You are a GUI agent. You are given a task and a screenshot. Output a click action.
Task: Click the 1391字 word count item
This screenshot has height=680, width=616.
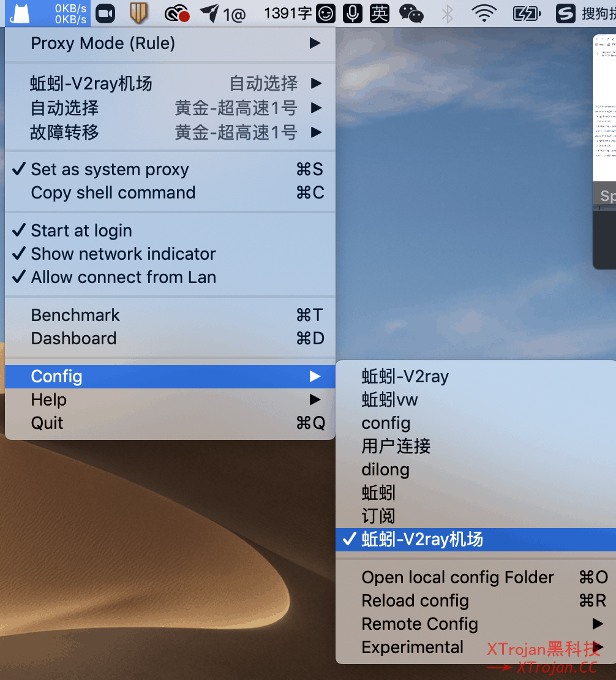click(288, 14)
